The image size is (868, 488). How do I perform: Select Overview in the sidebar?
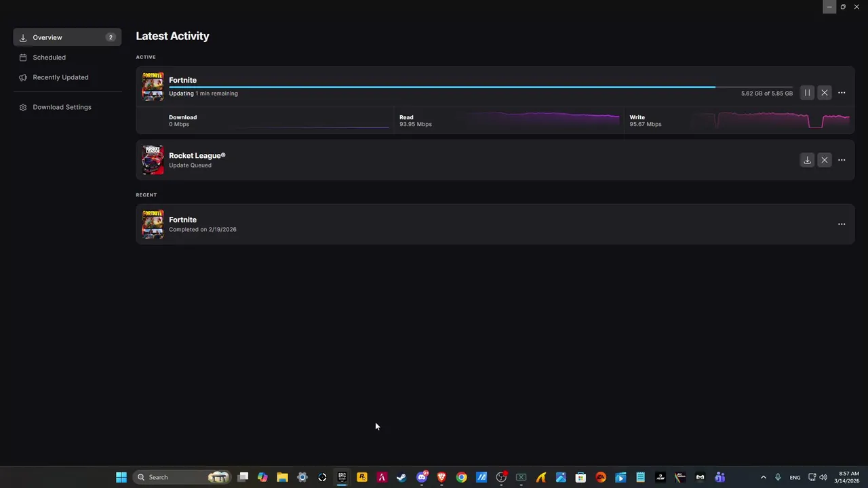click(67, 37)
